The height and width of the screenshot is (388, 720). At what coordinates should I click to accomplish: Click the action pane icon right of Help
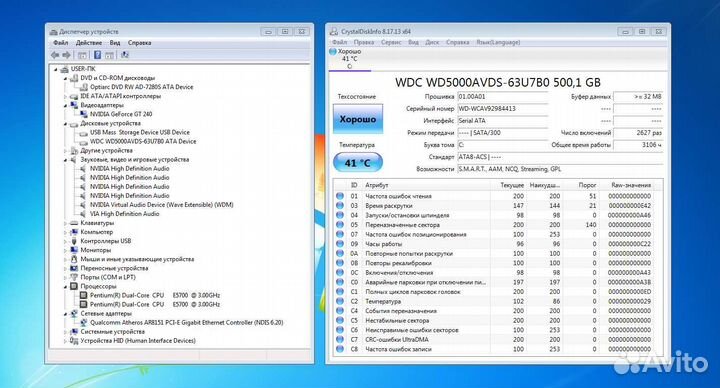[109, 55]
